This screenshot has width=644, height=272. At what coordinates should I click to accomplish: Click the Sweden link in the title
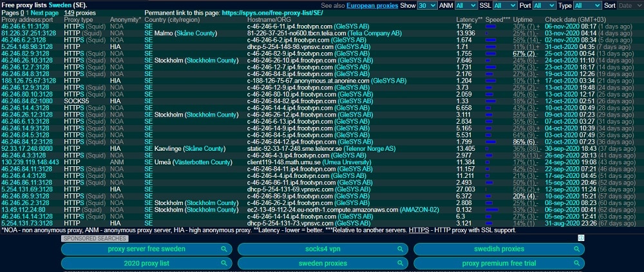[x=60, y=6]
